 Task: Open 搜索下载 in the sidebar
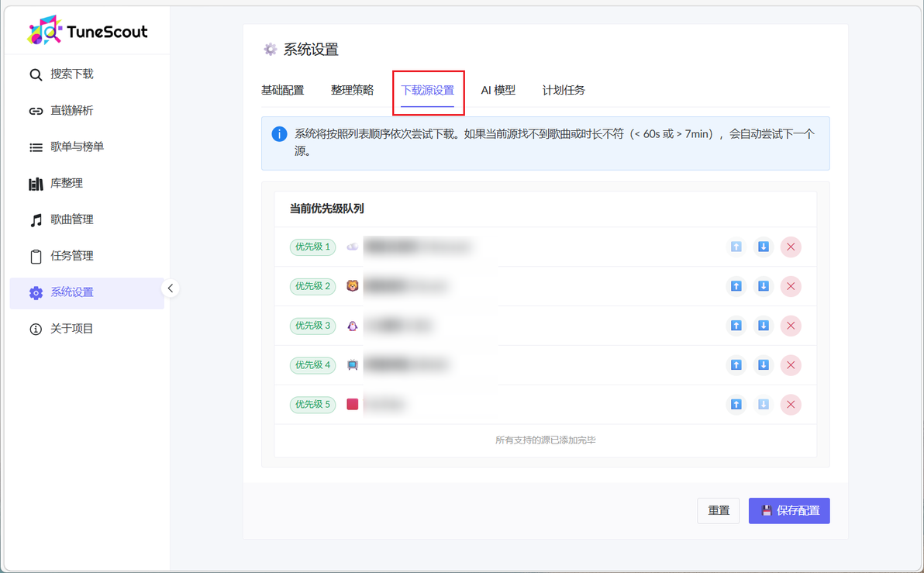(x=87, y=74)
